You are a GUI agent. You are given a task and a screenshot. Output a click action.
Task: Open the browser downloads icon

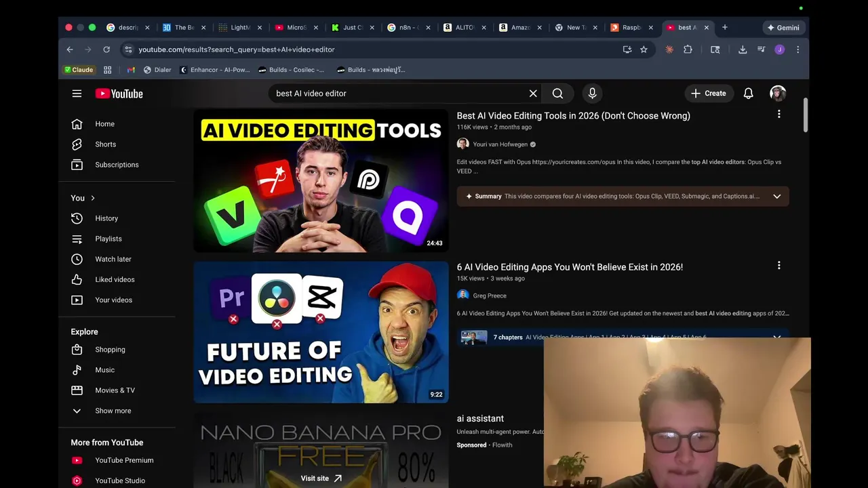[x=743, y=49]
